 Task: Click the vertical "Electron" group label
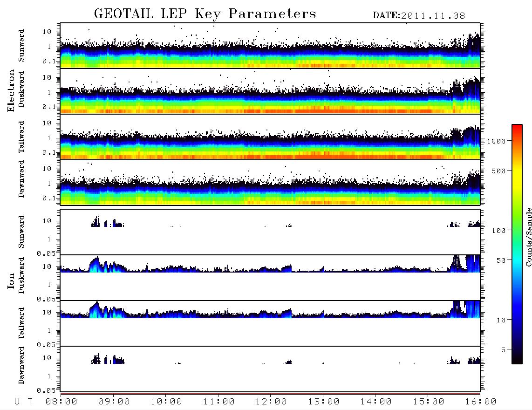click(11, 90)
